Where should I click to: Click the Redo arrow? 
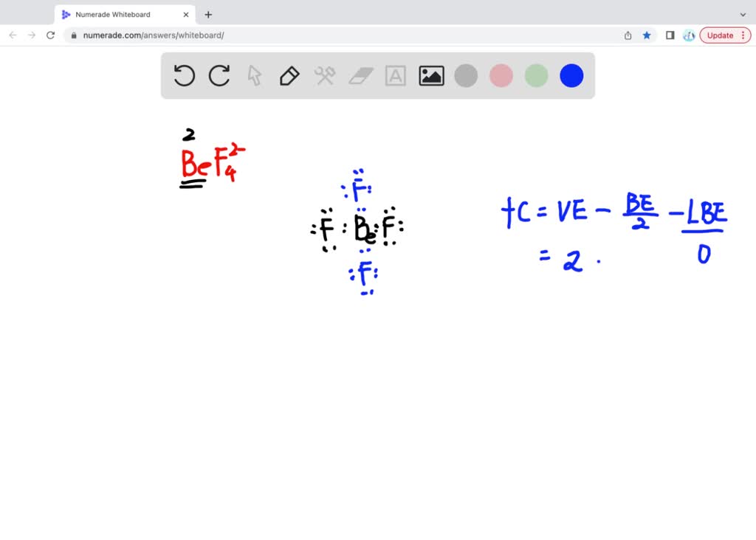[x=219, y=76]
